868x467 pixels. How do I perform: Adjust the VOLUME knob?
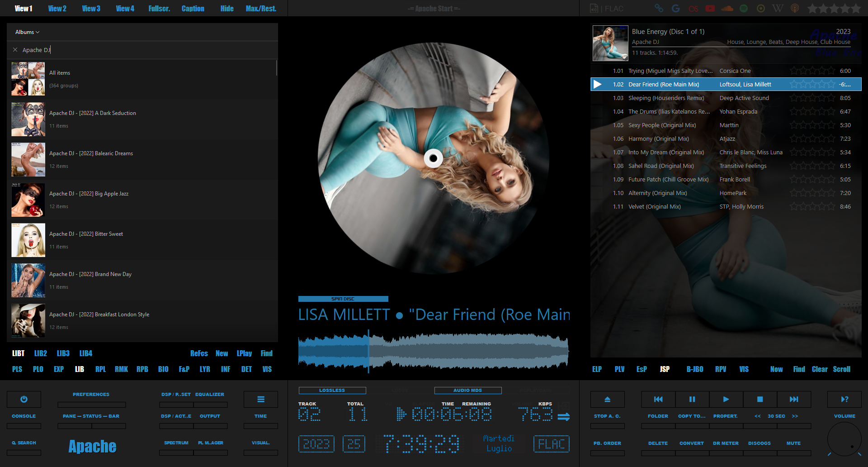pos(844,439)
